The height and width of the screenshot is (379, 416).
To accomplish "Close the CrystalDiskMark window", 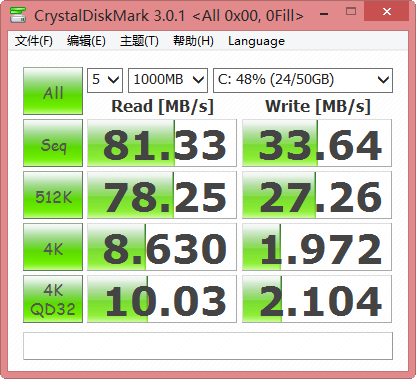I will click(387, 12).
